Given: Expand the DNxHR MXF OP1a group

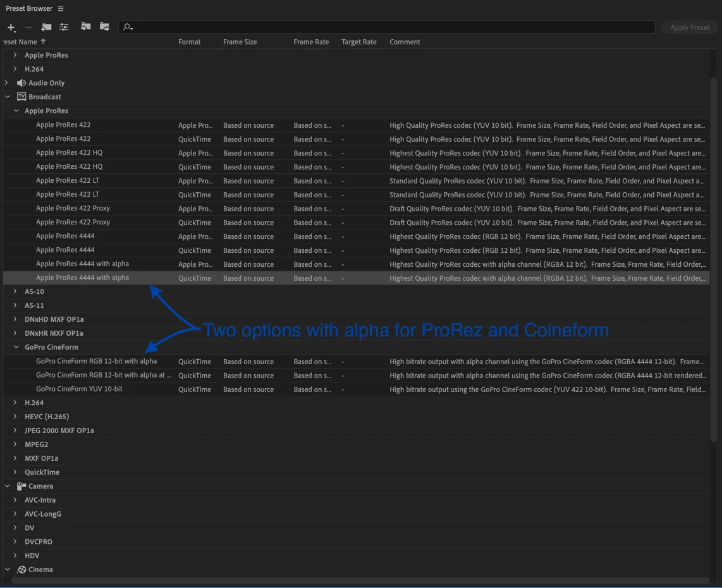Looking at the screenshot, I should tap(15, 333).
